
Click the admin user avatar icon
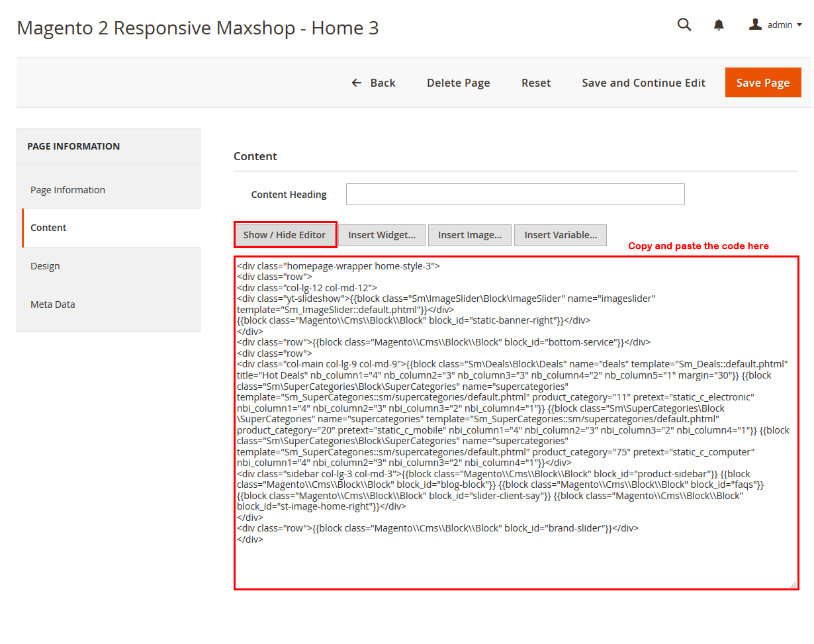click(755, 24)
